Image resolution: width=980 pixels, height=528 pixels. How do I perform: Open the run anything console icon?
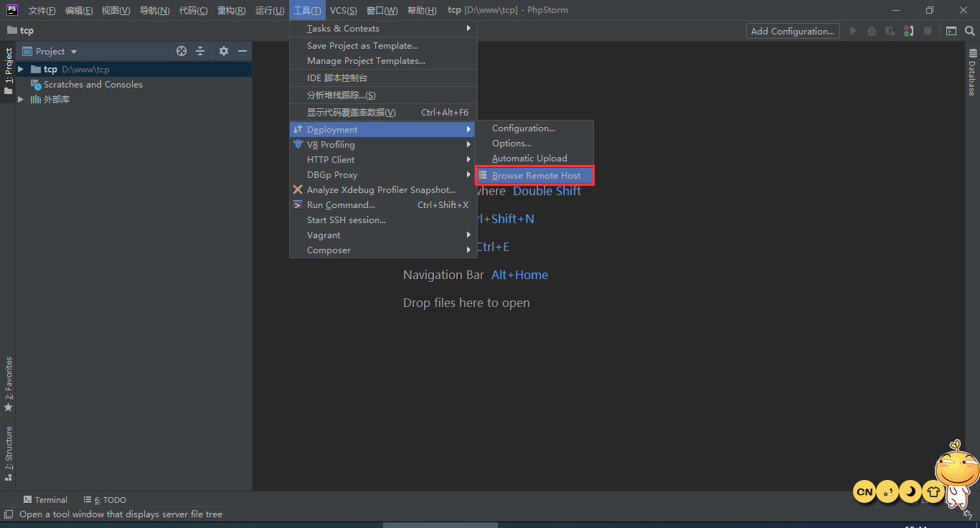pyautogui.click(x=951, y=31)
